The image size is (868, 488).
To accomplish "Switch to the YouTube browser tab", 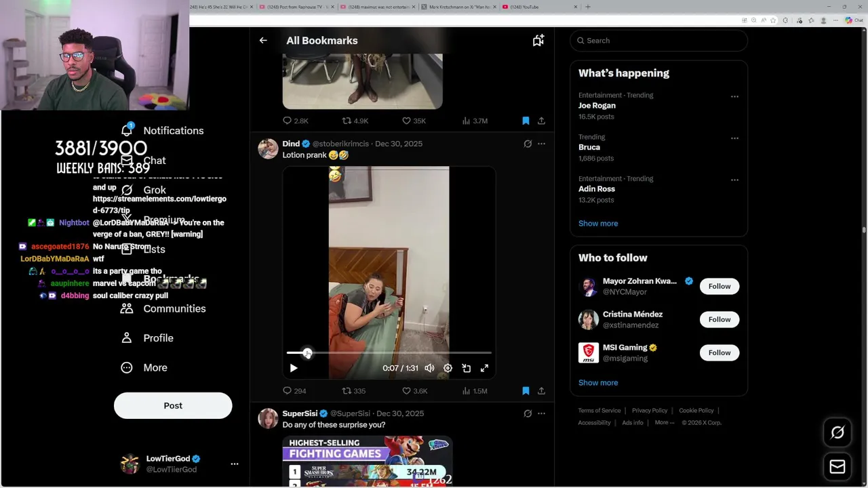I will pyautogui.click(x=538, y=7).
